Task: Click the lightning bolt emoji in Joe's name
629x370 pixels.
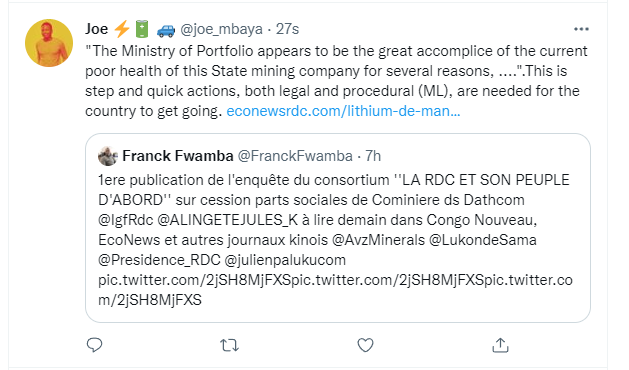Action: pyautogui.click(x=122, y=29)
